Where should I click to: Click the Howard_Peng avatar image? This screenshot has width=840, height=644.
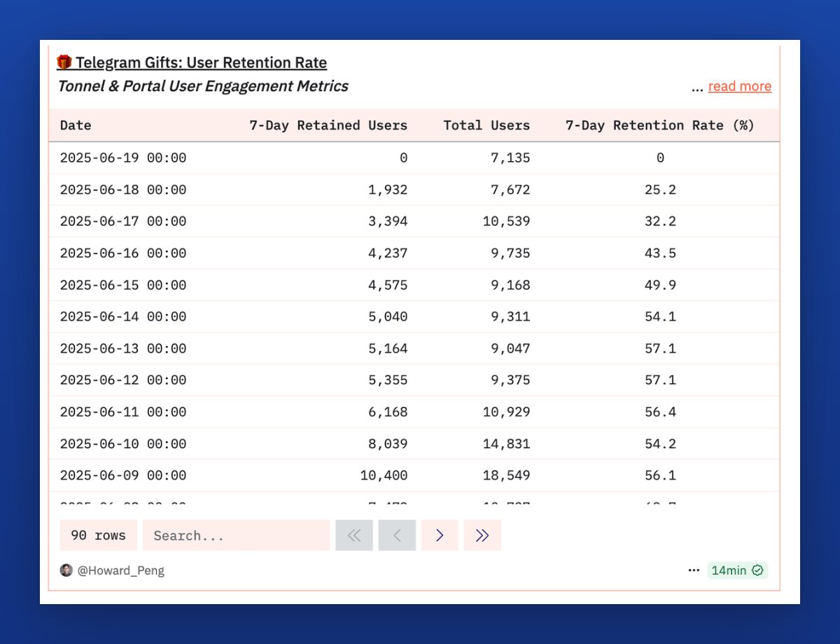click(x=66, y=570)
